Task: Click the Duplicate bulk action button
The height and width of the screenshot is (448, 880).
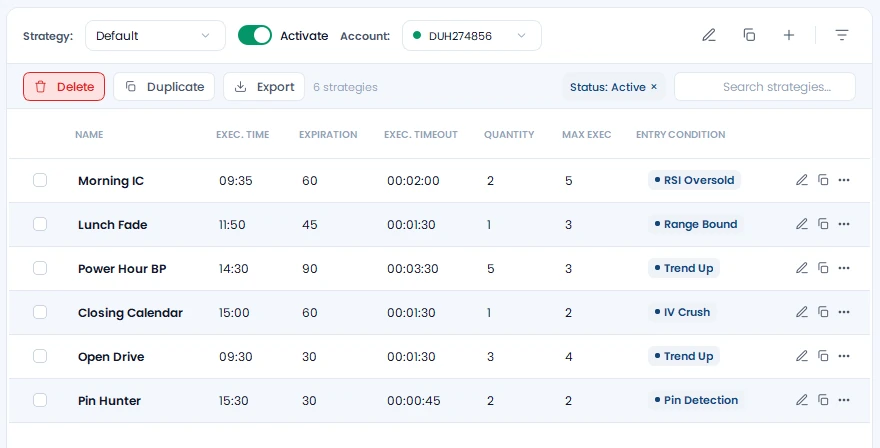Action: (164, 86)
